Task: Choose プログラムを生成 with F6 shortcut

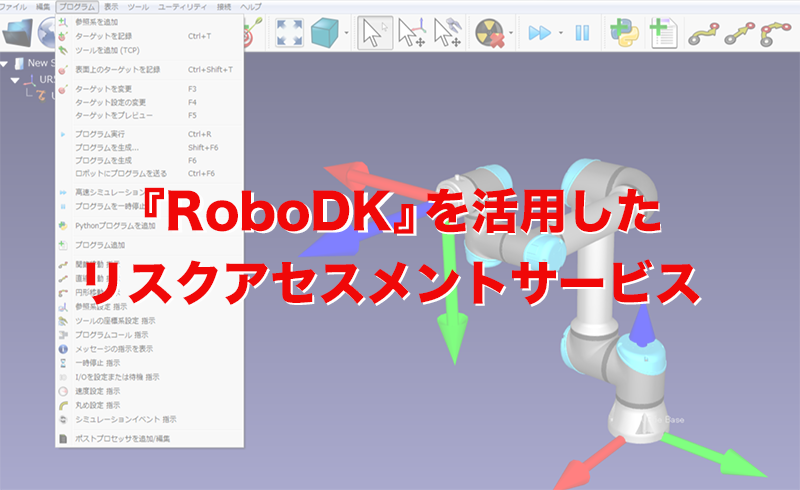Action: coord(149,160)
